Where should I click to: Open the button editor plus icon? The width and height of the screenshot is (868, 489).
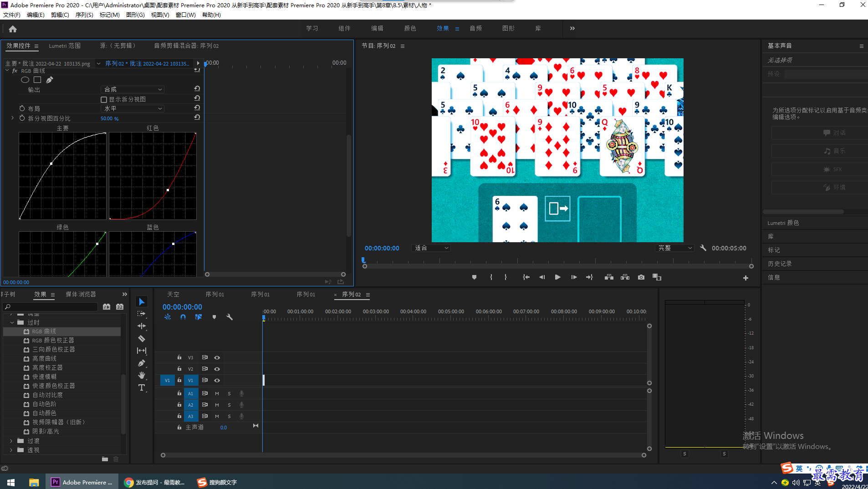click(x=745, y=278)
